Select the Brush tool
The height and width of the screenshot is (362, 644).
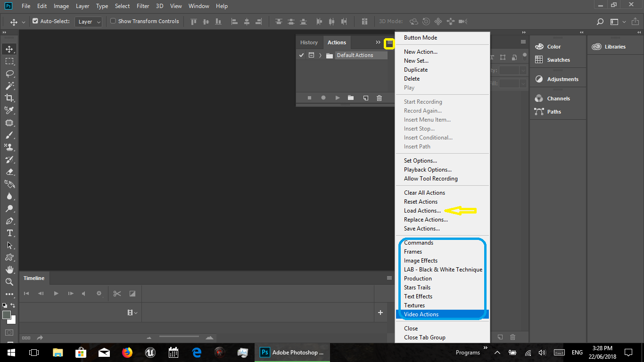coord(10,134)
